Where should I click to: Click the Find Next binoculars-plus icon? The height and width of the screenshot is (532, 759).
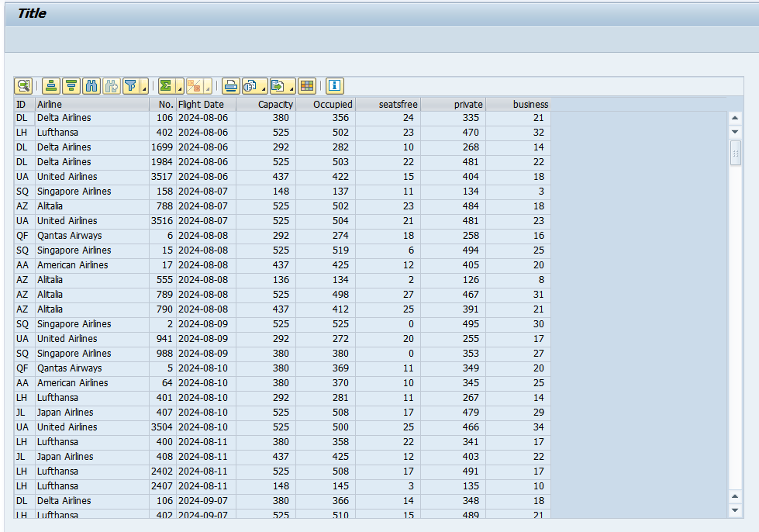tap(112, 86)
